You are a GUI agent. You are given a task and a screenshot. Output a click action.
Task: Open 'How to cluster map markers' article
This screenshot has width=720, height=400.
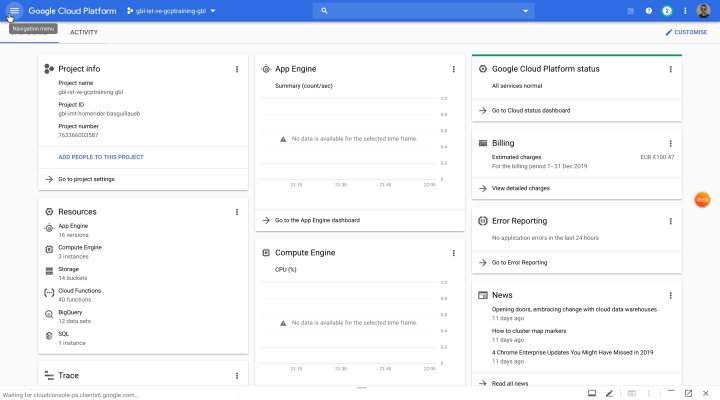[x=529, y=331]
